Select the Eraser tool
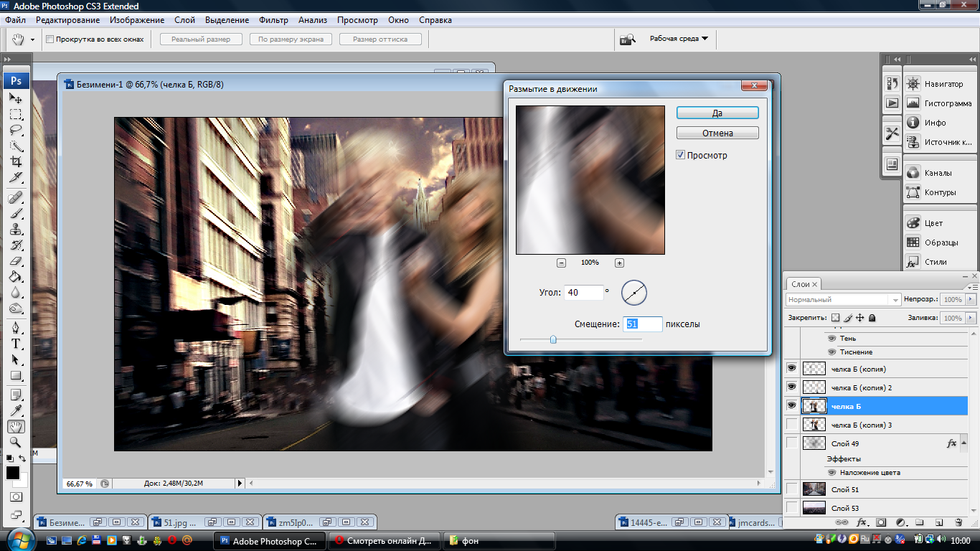The image size is (980, 551). point(16,261)
